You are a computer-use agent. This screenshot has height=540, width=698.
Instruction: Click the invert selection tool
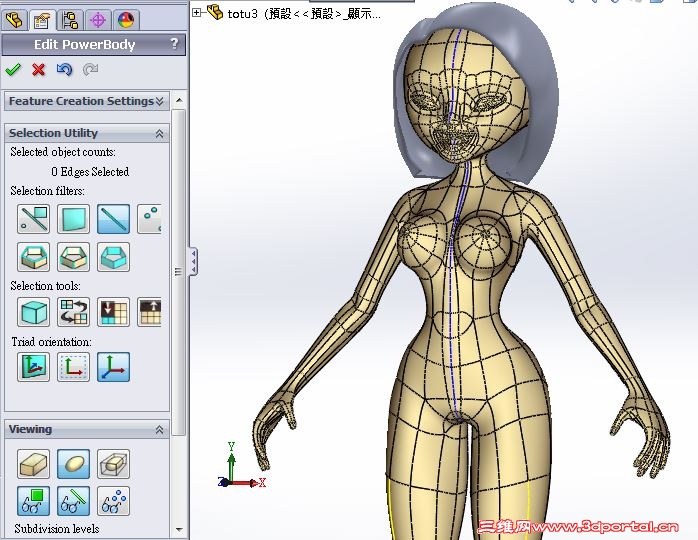coord(73,312)
